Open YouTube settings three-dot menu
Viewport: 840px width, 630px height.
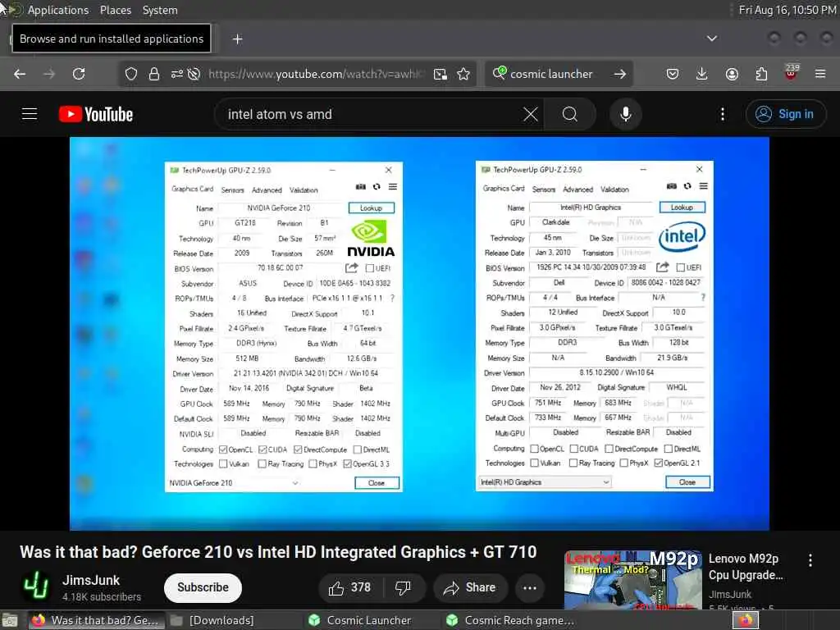(x=723, y=114)
